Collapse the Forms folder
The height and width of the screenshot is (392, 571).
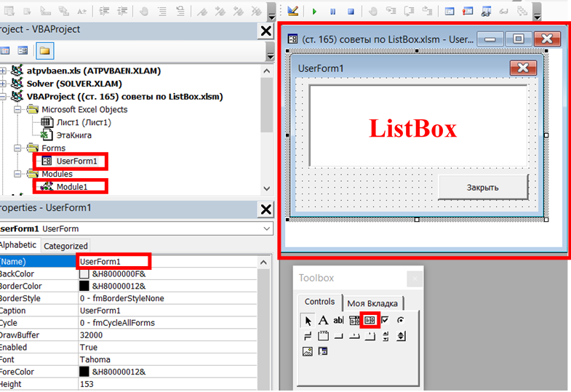[17, 148]
